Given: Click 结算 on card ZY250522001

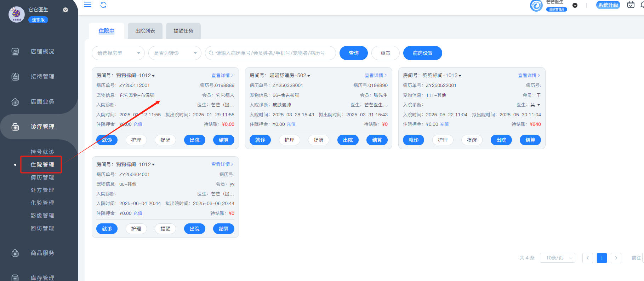Looking at the screenshot, I should (x=530, y=140).
